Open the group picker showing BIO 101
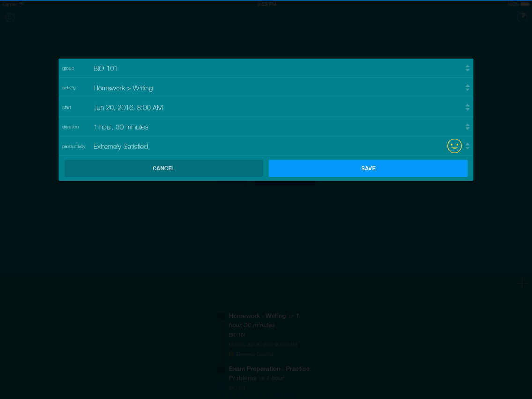Image resolution: width=532 pixels, height=399 pixels. coord(266,68)
